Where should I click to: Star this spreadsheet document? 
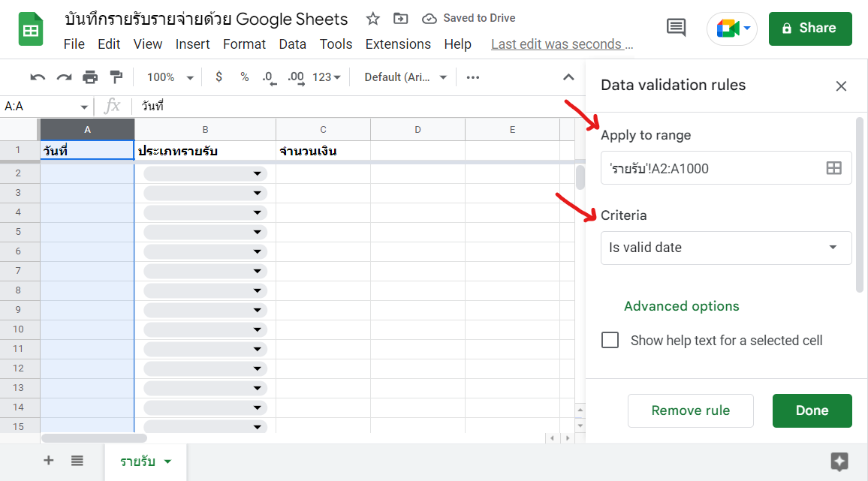coord(373,19)
